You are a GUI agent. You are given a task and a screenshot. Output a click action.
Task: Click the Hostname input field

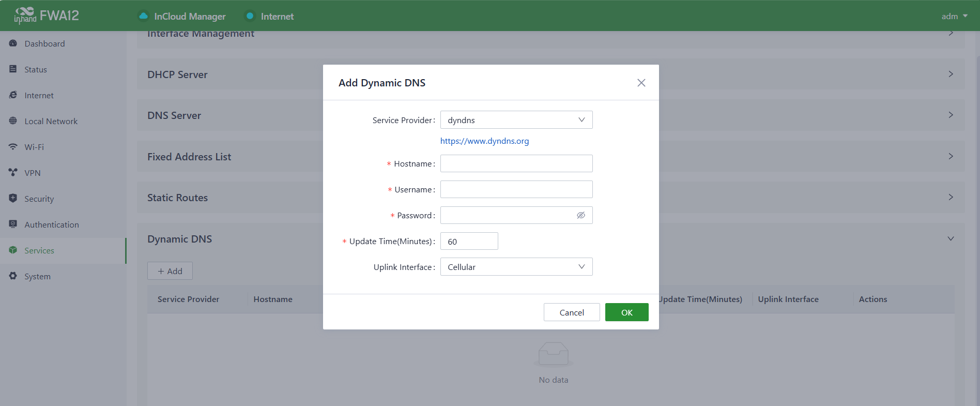(516, 163)
